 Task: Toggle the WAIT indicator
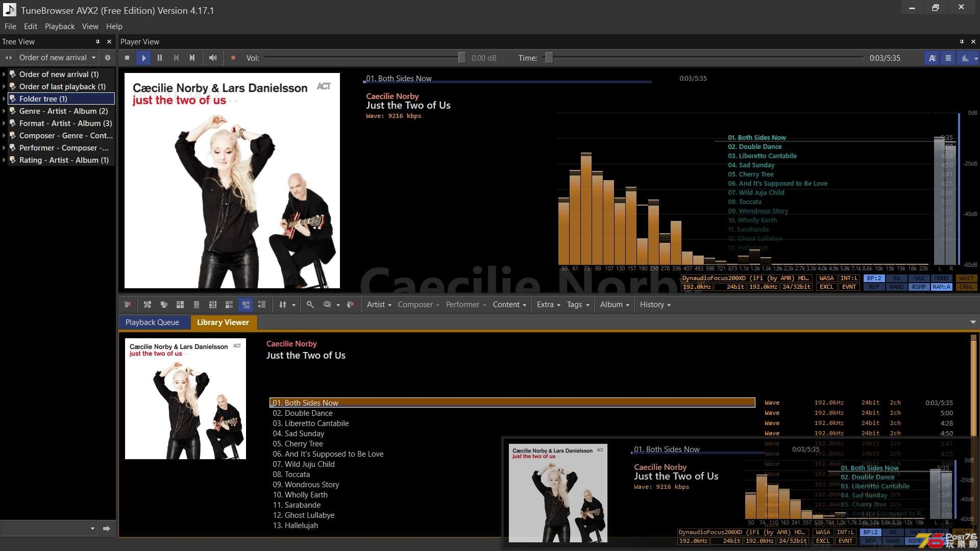[966, 278]
